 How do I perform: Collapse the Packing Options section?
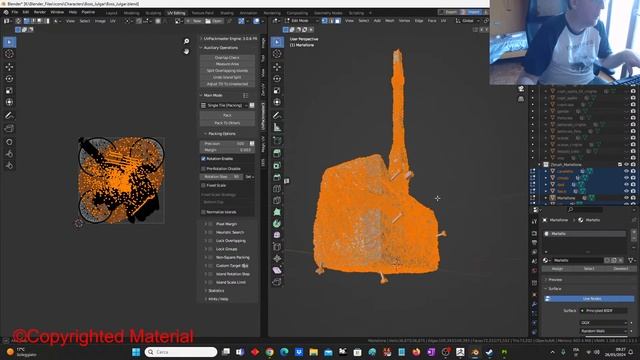222,133
